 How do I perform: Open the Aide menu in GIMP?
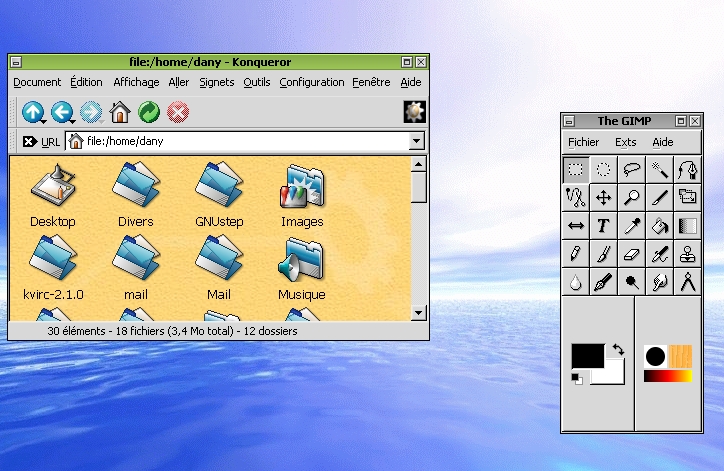pyautogui.click(x=663, y=142)
